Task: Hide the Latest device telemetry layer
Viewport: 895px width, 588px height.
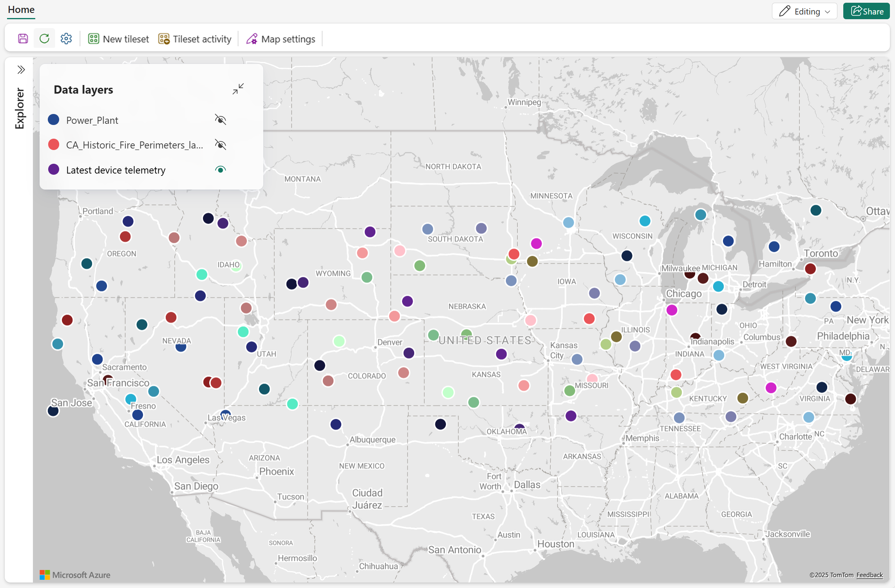Action: click(x=221, y=170)
